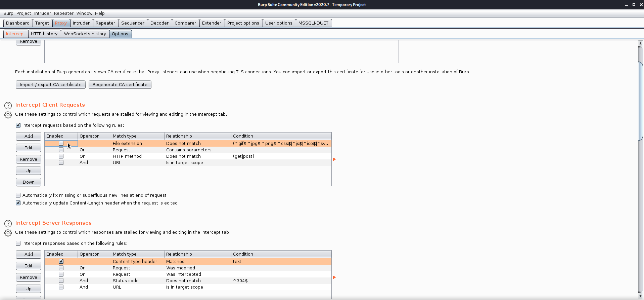
Task: Open the gear settings icon for Intercept Client Requests
Action: coord(8,115)
